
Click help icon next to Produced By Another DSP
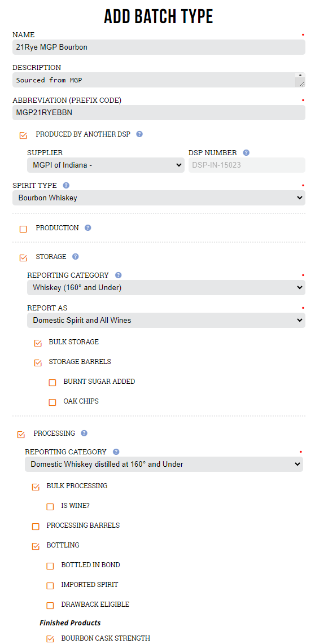tap(139, 134)
